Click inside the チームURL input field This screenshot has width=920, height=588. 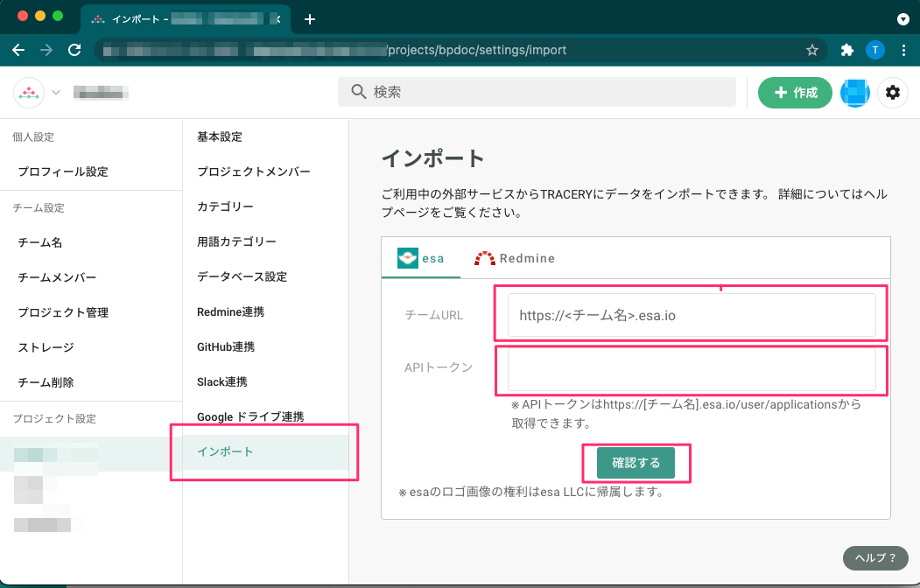pyautogui.click(x=692, y=315)
